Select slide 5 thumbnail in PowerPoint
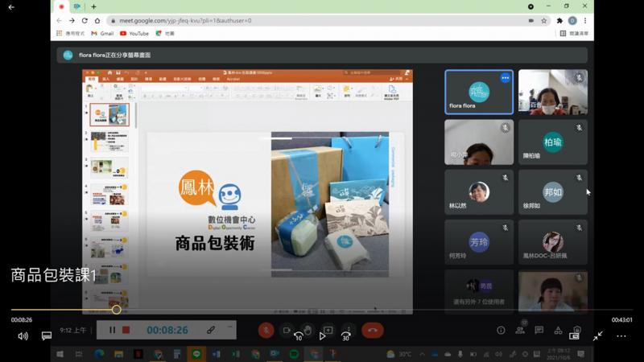Viewport: 644px width, 362px height. coord(109,222)
